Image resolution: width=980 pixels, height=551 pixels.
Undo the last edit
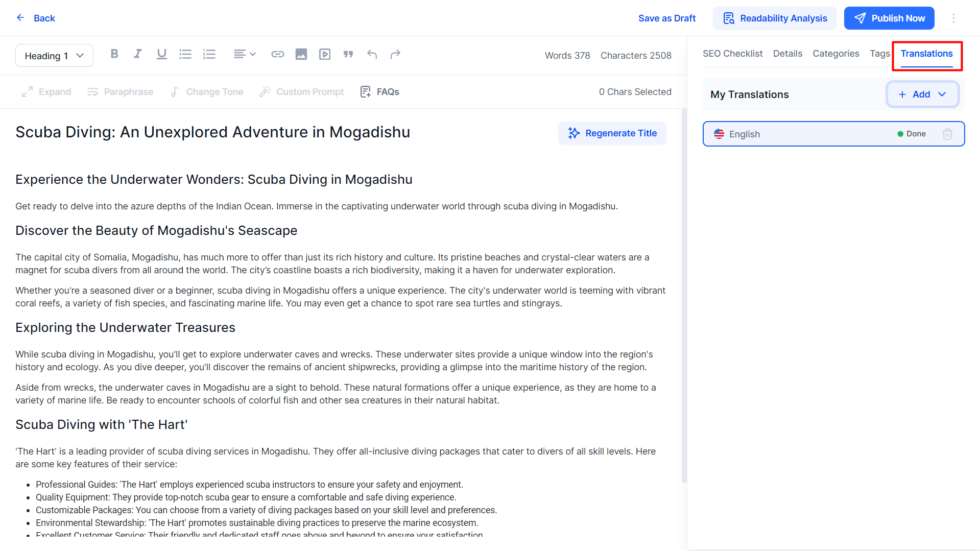point(372,54)
